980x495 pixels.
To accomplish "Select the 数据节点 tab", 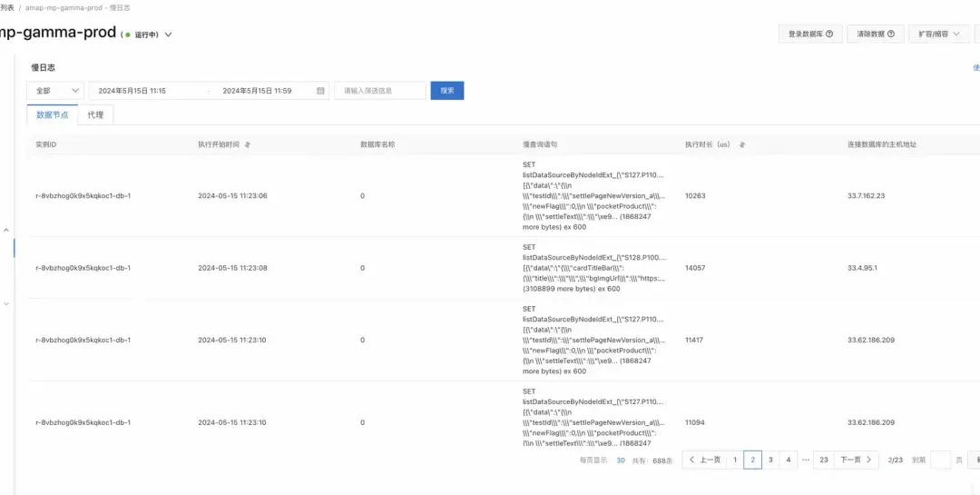I will [x=52, y=115].
